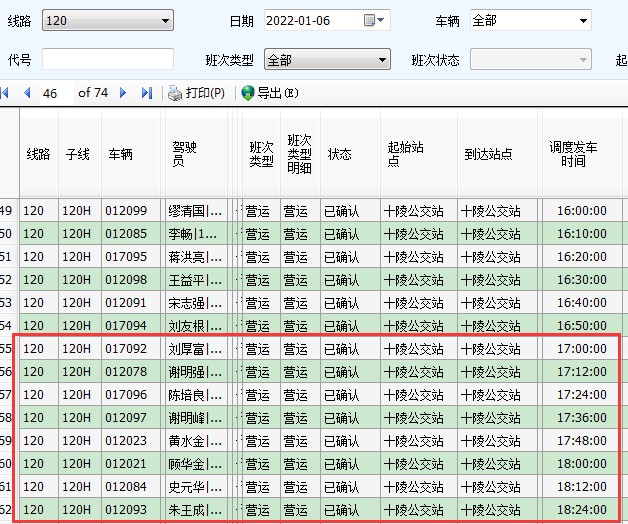Go to the next page

point(123,93)
